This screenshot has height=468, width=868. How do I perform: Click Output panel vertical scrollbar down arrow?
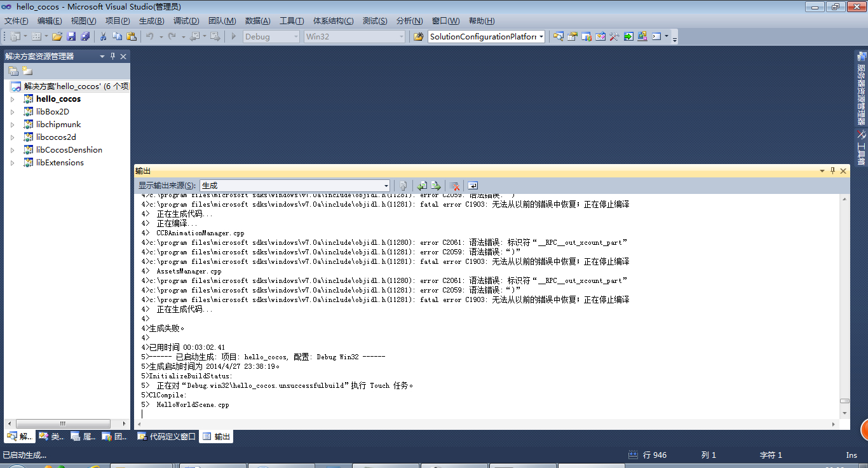pos(844,413)
